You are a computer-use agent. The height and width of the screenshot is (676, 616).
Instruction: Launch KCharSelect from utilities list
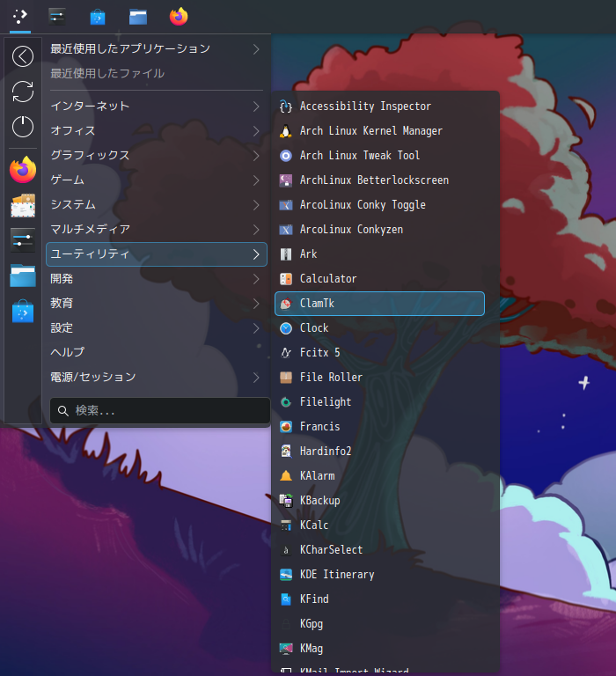pos(380,549)
